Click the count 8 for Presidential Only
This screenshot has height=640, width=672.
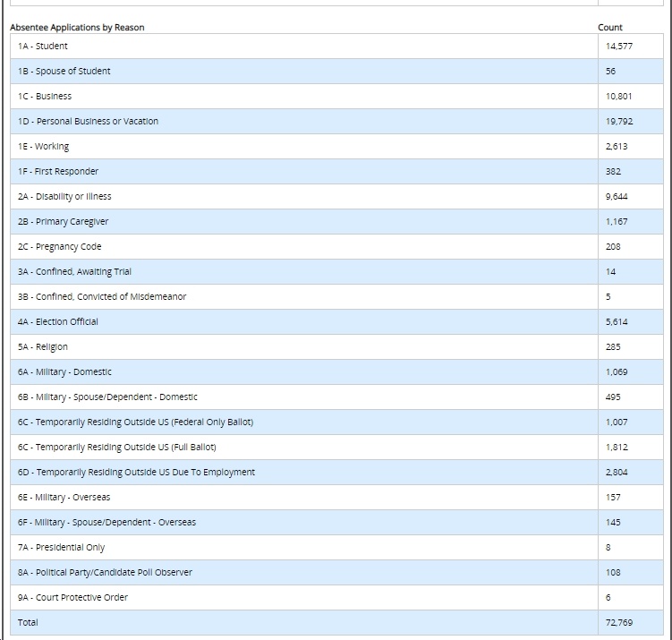(608, 548)
